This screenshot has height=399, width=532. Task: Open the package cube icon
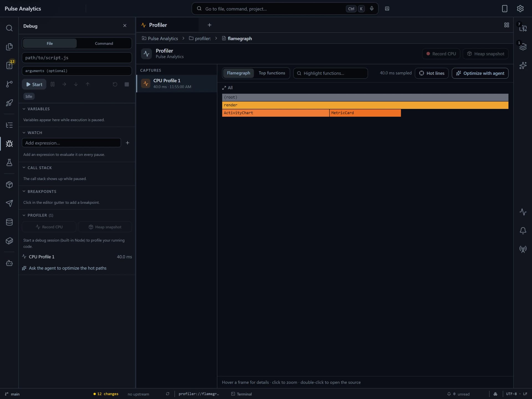tap(9, 185)
